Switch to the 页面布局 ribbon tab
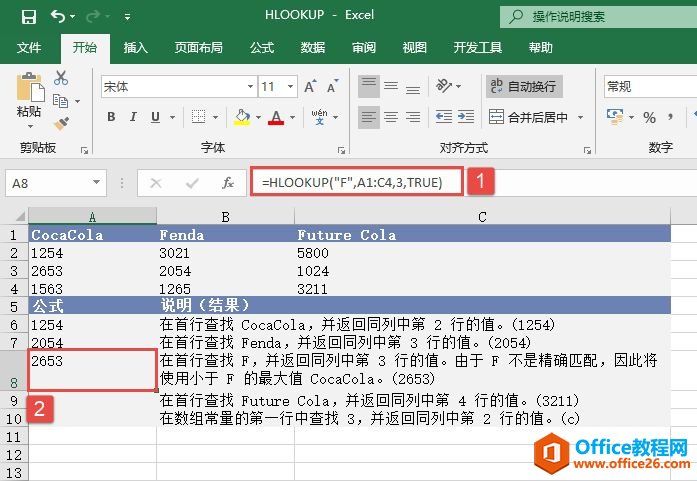This screenshot has height=481, width=697. (198, 48)
